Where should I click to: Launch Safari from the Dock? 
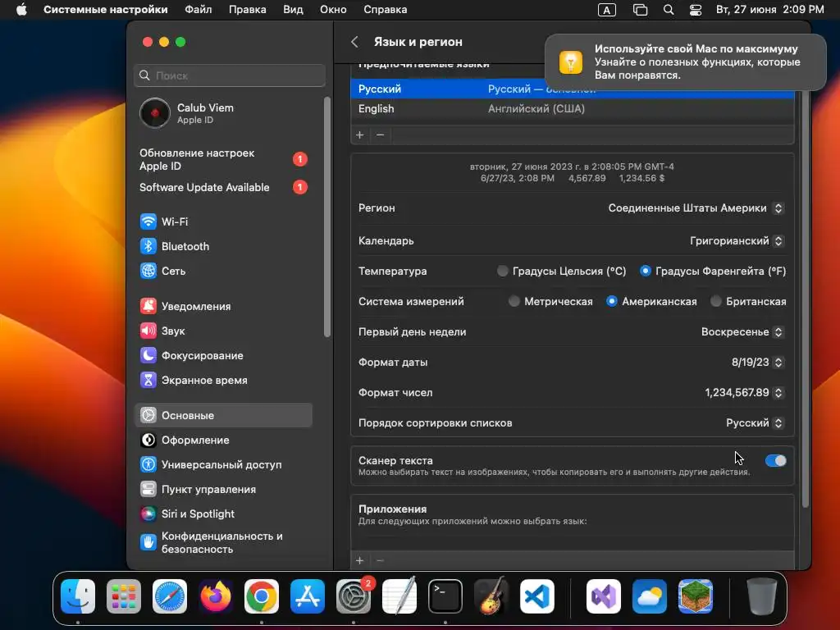coord(170,596)
